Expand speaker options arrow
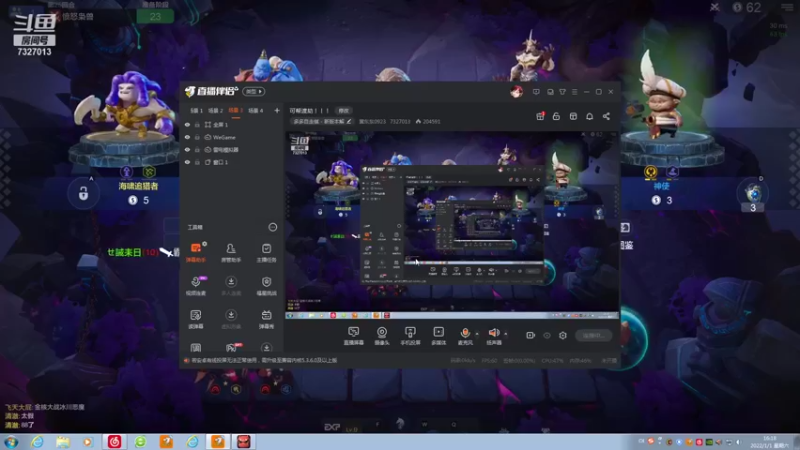Image resolution: width=800 pixels, height=450 pixels. click(x=506, y=334)
